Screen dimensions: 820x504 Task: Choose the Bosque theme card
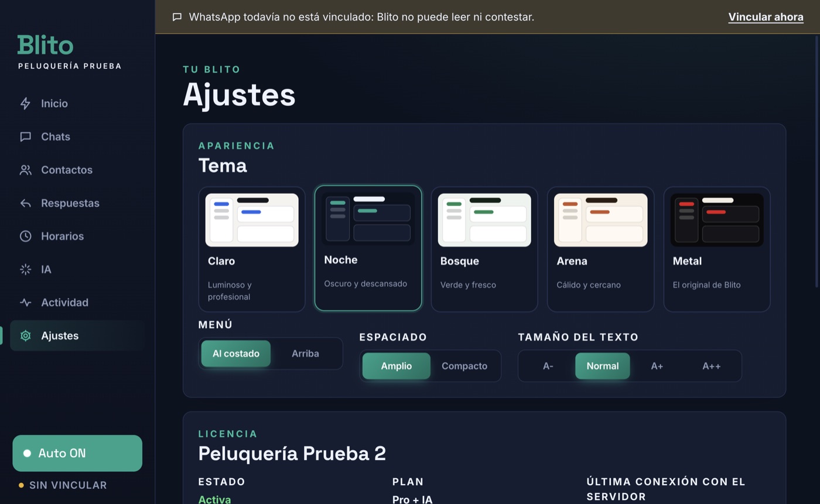(484, 249)
